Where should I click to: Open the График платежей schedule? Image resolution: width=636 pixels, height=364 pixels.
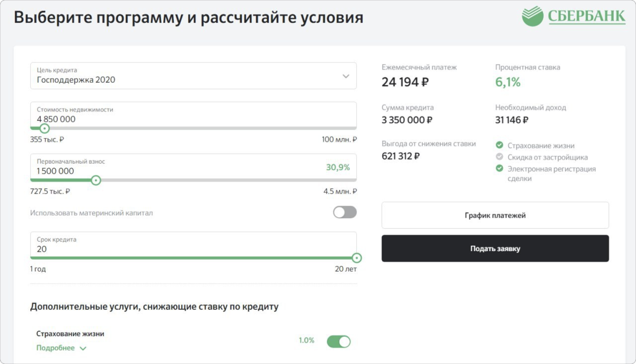click(x=495, y=215)
